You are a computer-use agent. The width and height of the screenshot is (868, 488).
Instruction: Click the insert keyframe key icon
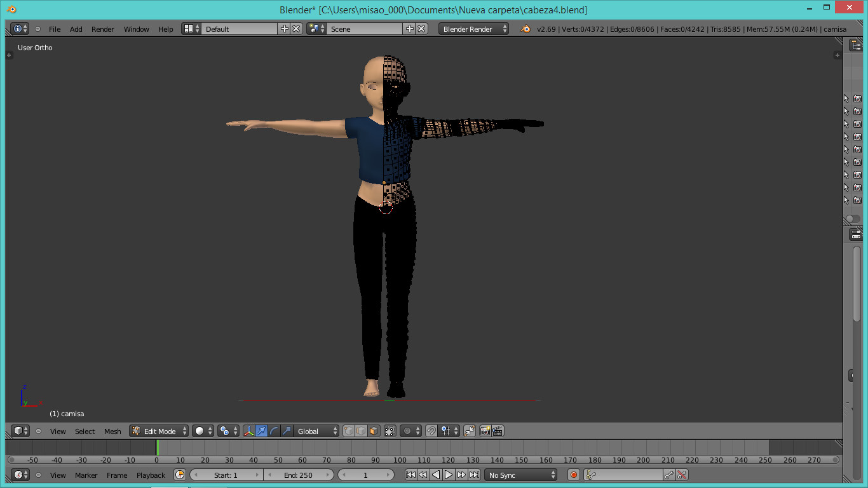[x=668, y=475]
